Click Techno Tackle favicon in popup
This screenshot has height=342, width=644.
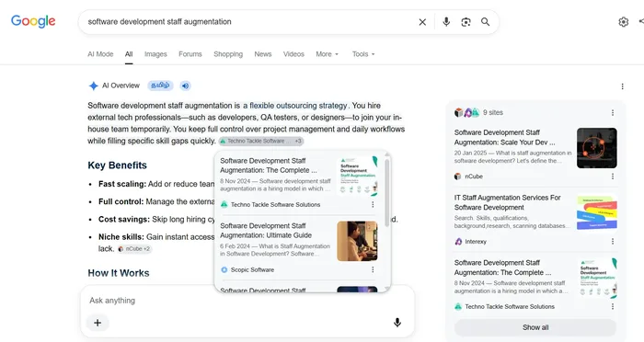(224, 204)
